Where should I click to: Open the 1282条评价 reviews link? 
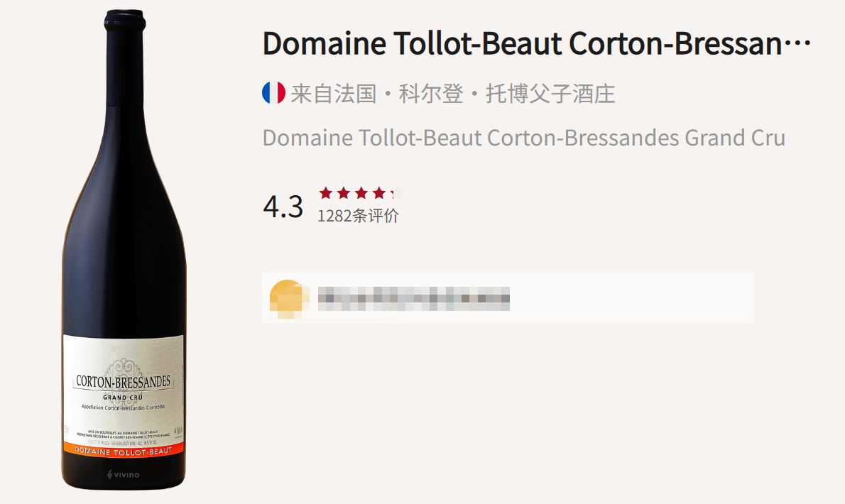pyautogui.click(x=358, y=216)
